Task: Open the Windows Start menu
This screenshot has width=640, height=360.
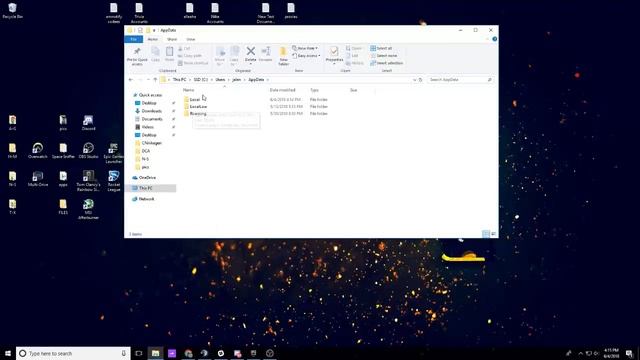Action: click(8, 353)
